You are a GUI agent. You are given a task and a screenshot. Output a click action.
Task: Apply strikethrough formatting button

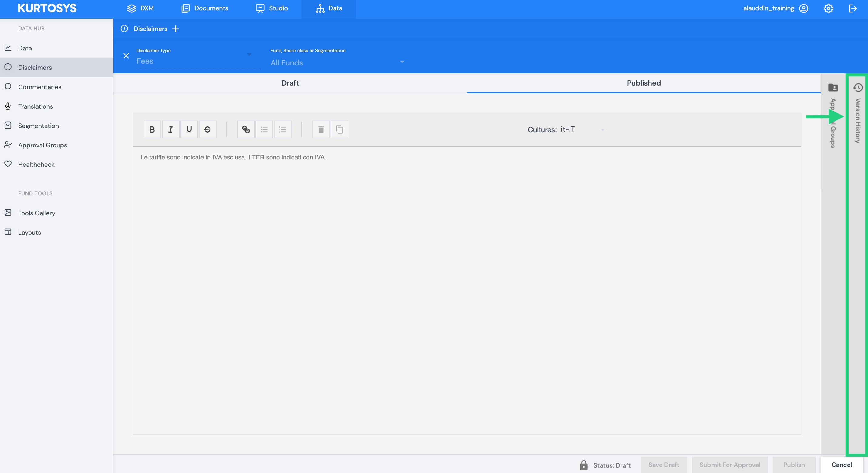point(207,129)
